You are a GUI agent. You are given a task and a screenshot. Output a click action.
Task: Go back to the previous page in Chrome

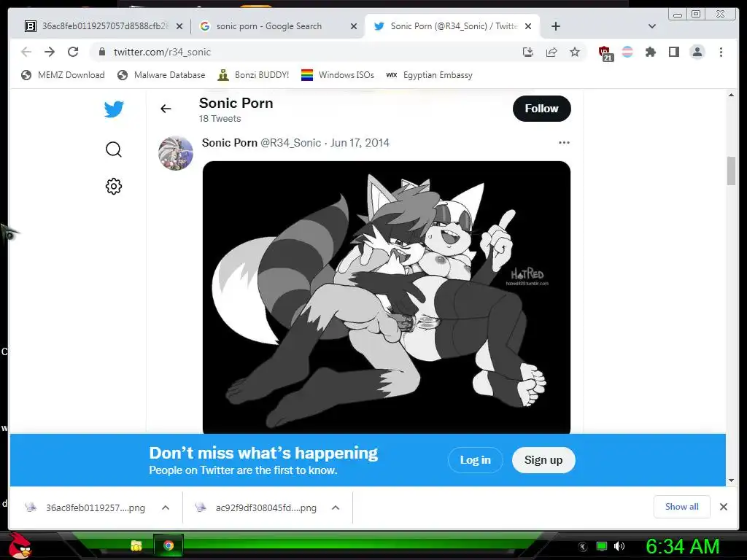click(x=26, y=52)
